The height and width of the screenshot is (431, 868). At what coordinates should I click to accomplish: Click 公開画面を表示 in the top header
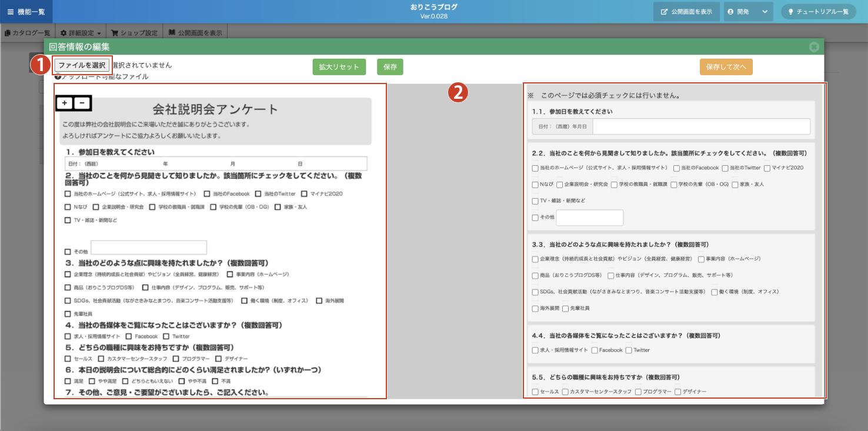click(x=686, y=12)
